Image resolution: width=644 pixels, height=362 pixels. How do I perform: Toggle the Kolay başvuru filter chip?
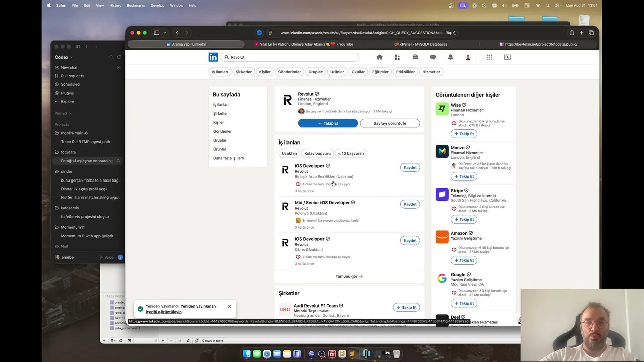317,153
